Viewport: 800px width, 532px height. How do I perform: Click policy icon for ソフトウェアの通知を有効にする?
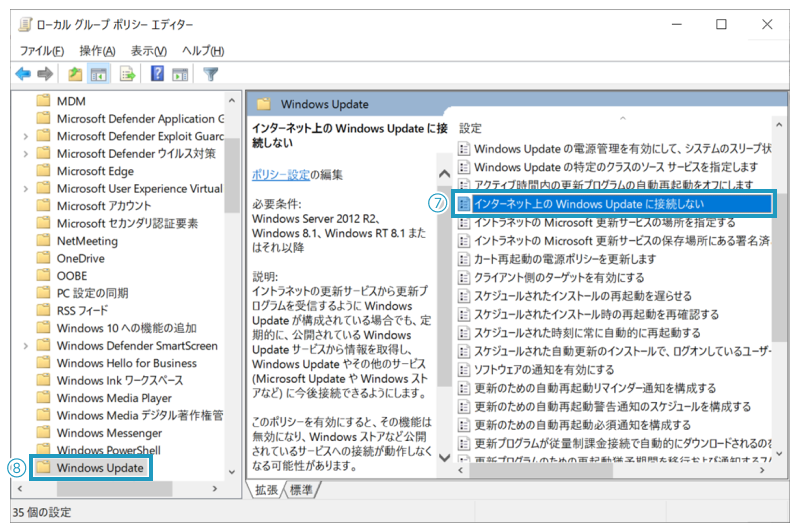click(x=464, y=369)
